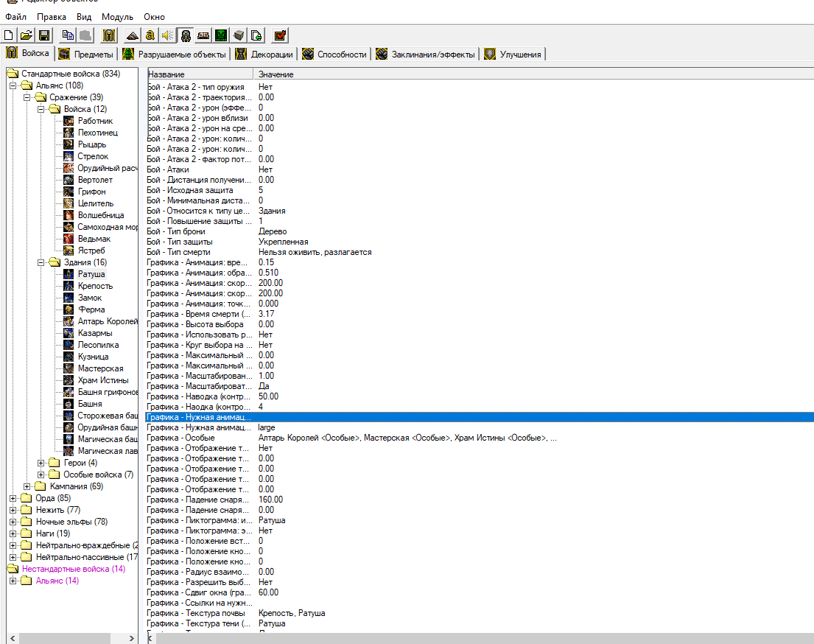Viewport: 814px width, 644px height.
Task: Expand the Наги (19) folder
Action: [13, 534]
